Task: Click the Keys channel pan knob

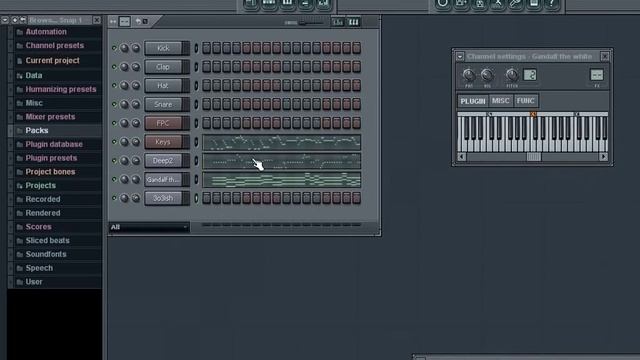Action: (124, 142)
